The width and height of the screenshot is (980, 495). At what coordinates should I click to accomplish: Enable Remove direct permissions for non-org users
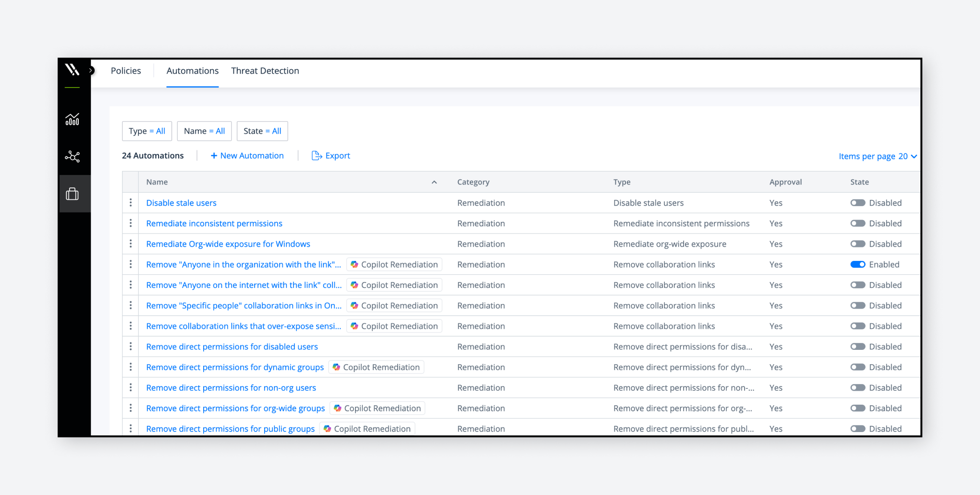click(858, 387)
